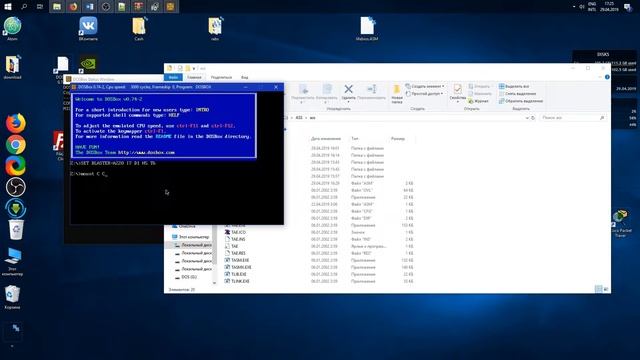Select the TAE.ICO file
The image size is (640, 360).
(x=236, y=232)
